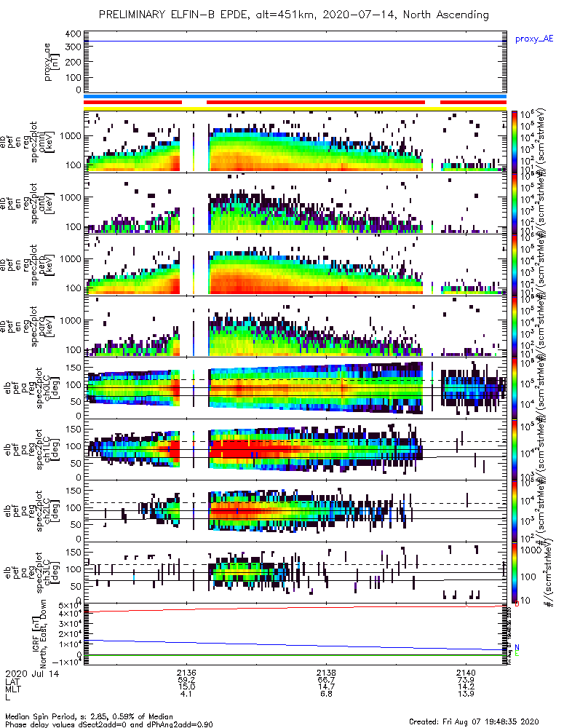Click the '2140' time tick label
The image size is (564, 728).
click(466, 673)
